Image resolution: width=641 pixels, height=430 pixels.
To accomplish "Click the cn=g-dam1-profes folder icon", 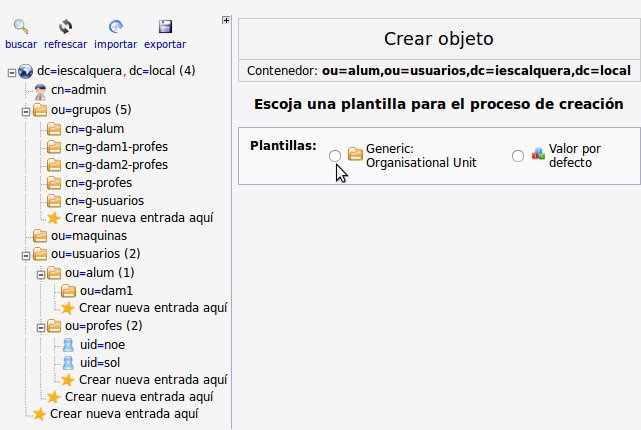I will click(54, 147).
